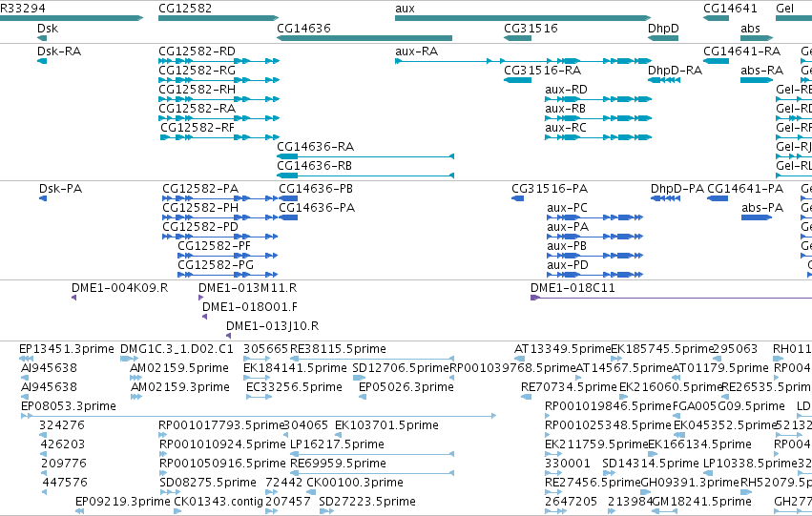Screen dimensions: 812x516
Task: Click the CG31516-PA protein label
Action: point(550,189)
